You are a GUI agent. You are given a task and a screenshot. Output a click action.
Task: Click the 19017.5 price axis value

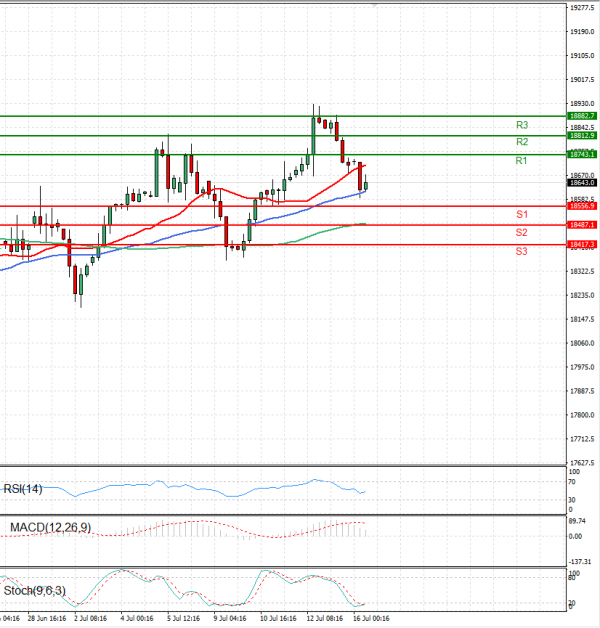582,80
